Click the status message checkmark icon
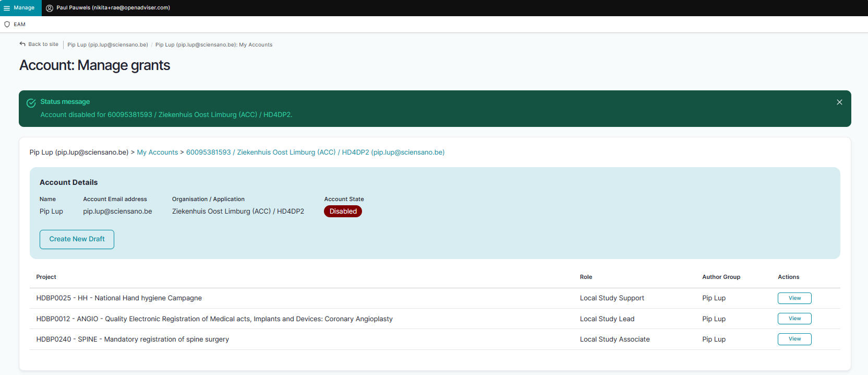 point(31,103)
